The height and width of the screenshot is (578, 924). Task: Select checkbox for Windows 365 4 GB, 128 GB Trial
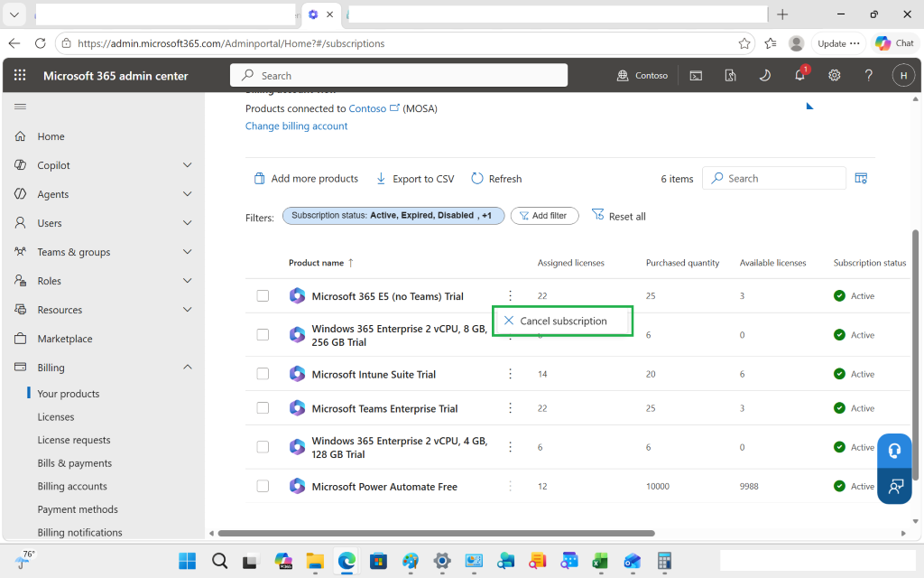[263, 447]
